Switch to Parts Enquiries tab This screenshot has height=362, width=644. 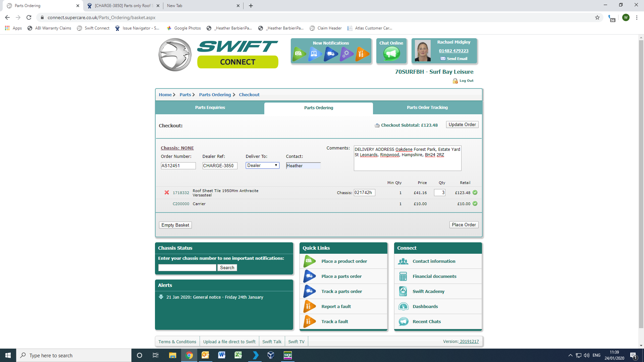pos(210,108)
